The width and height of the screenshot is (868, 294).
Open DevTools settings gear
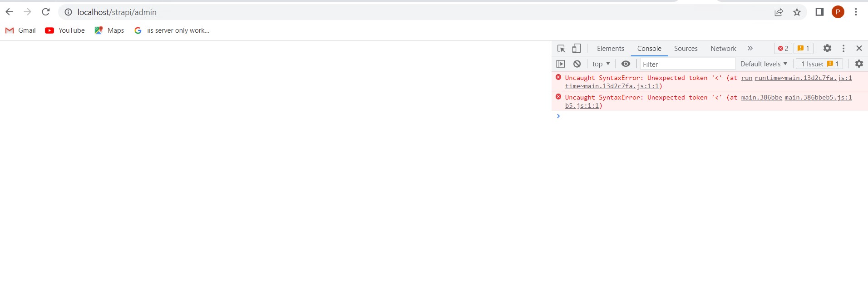click(x=827, y=49)
